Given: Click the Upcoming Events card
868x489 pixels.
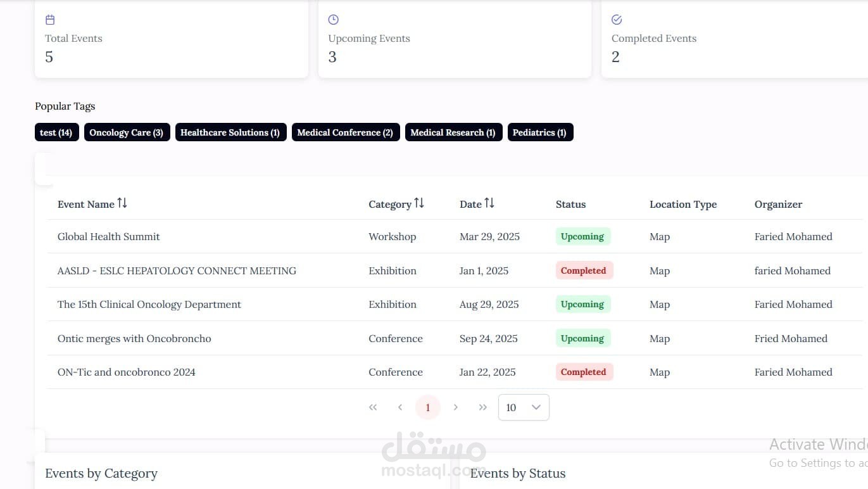Looking at the screenshot, I should click(x=455, y=39).
